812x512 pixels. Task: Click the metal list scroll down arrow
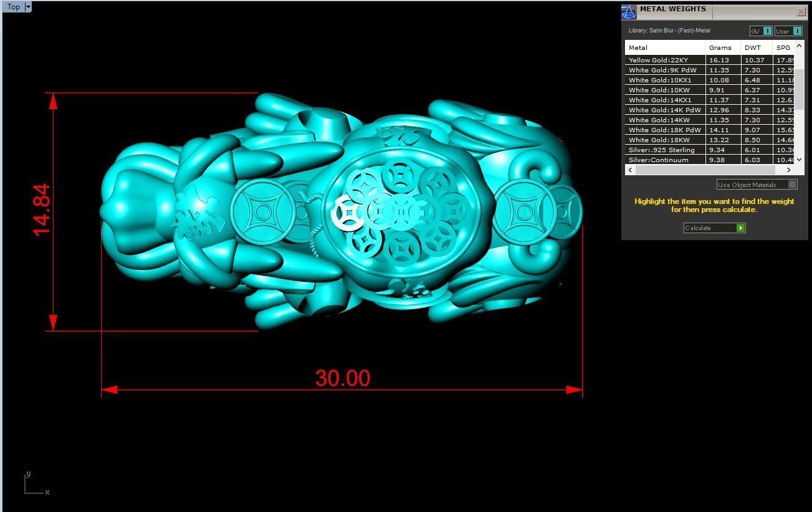tap(800, 160)
